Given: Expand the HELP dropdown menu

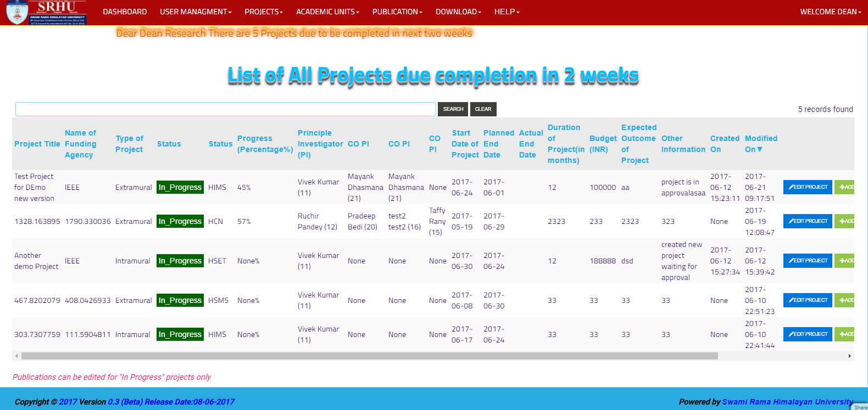Looking at the screenshot, I should (x=507, y=12).
